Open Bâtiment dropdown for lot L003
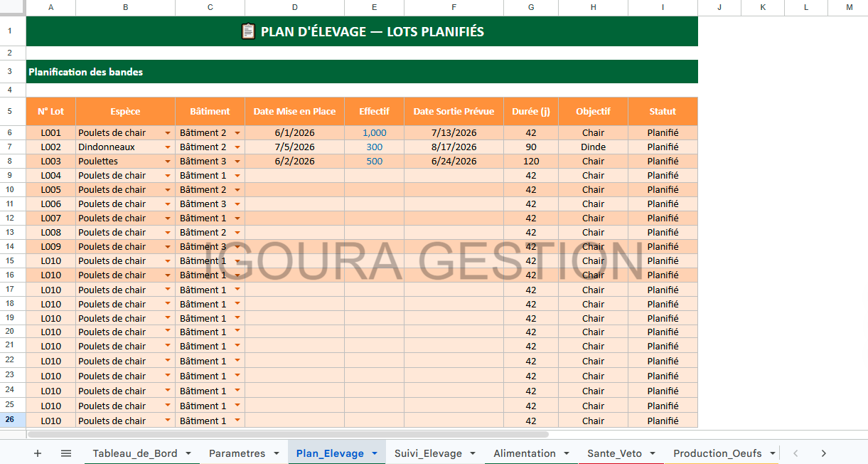868x464 pixels. [237, 162]
